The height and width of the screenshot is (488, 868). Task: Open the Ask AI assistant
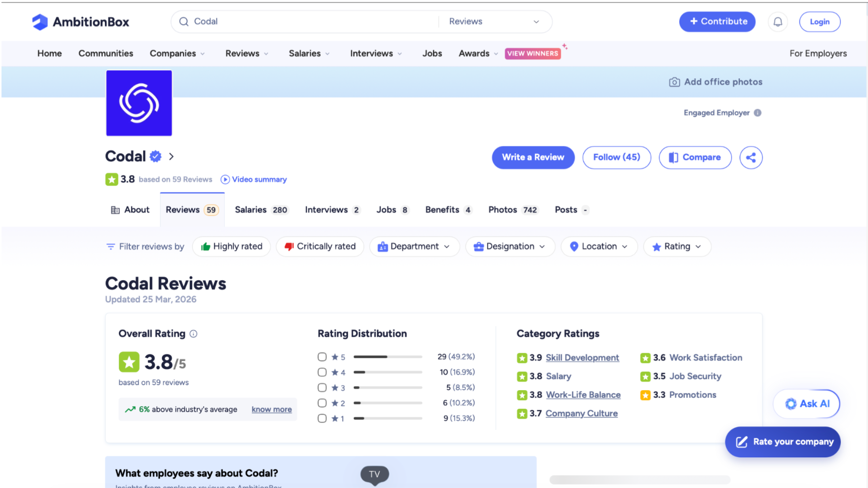[806, 404]
